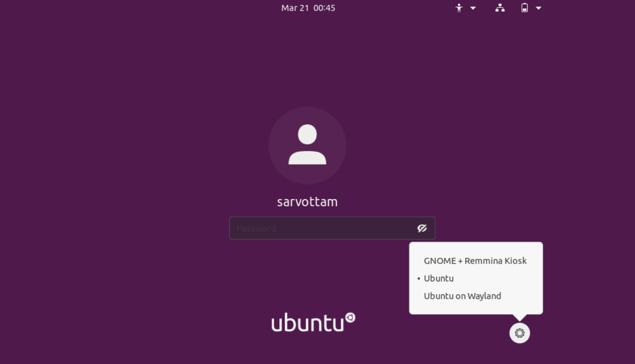Viewport: 635px width, 364px height.
Task: Click the Ubuntu circle-of-friends logo icon
Action: pos(350,318)
